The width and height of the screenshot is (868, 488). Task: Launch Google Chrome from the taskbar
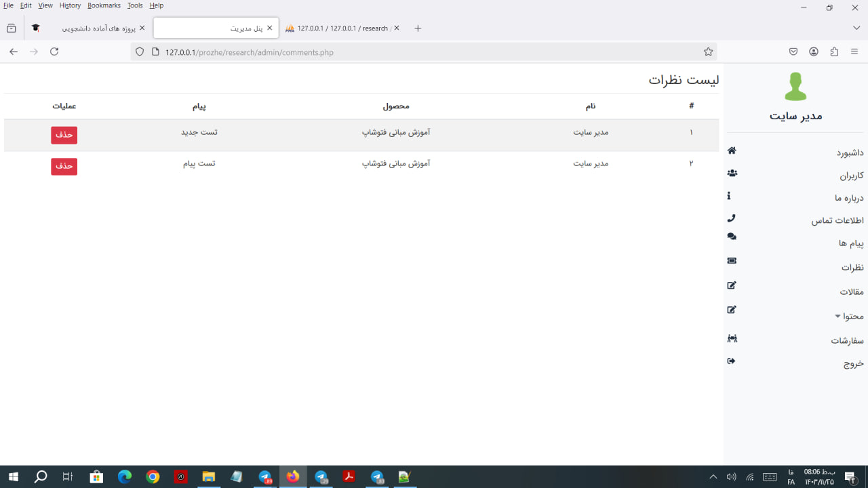pyautogui.click(x=153, y=477)
